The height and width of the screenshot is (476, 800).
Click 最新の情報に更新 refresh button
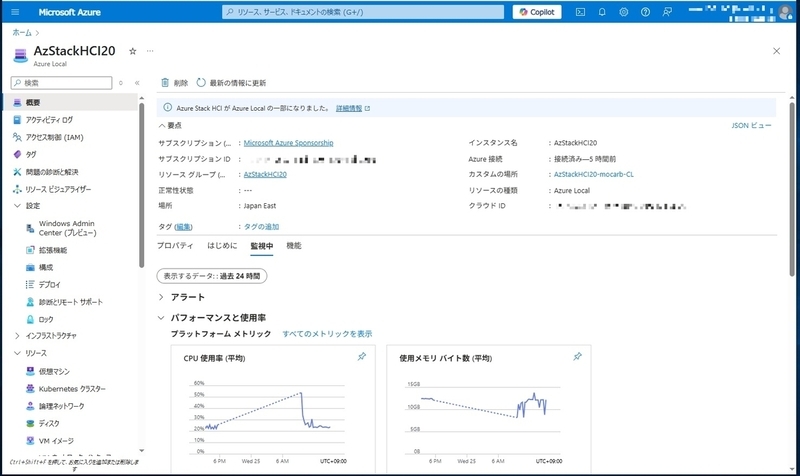pos(232,83)
